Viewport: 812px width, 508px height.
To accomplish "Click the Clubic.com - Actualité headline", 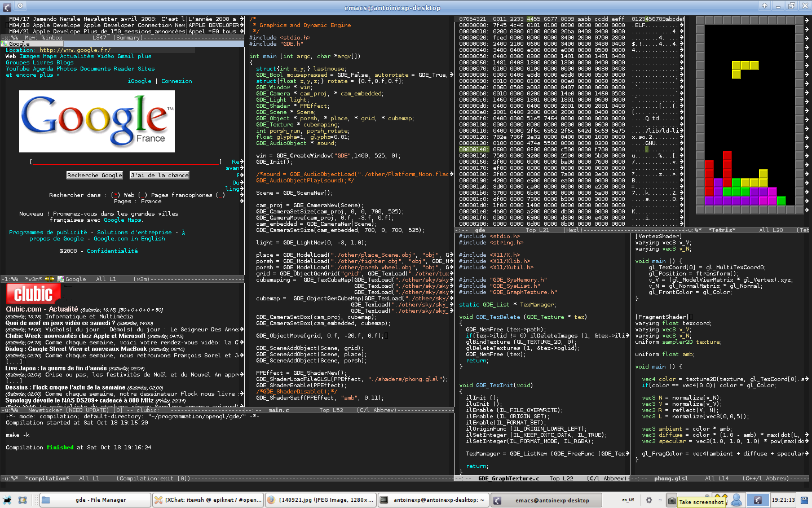I will pyautogui.click(x=42, y=309).
